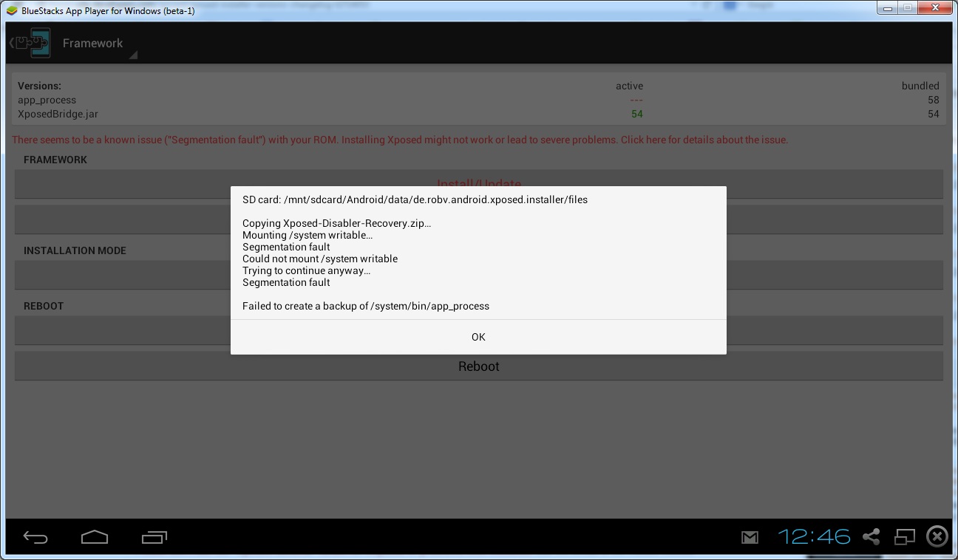
Task: Minimize the BlueStacks window
Action: [887, 8]
